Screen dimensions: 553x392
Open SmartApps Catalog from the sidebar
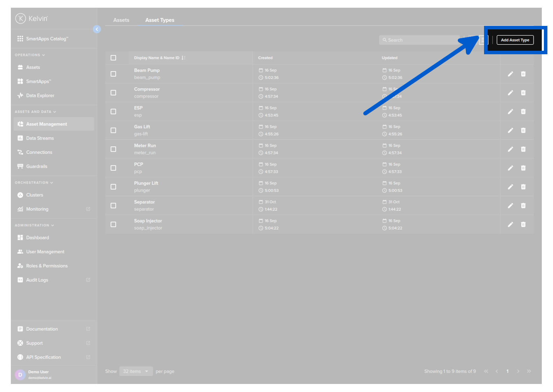tap(47, 39)
